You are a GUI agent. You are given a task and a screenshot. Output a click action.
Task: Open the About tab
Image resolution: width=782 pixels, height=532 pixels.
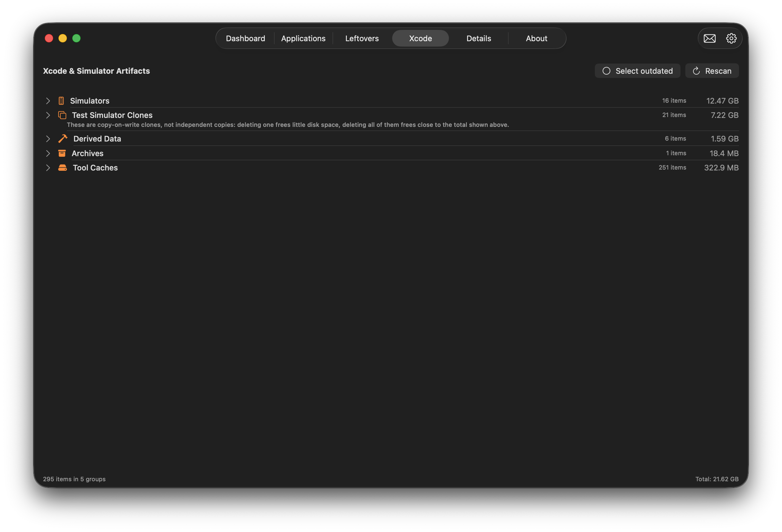pos(536,38)
